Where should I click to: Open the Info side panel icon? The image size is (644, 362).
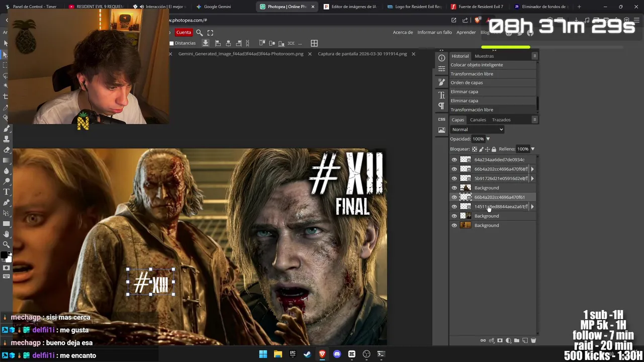click(441, 58)
